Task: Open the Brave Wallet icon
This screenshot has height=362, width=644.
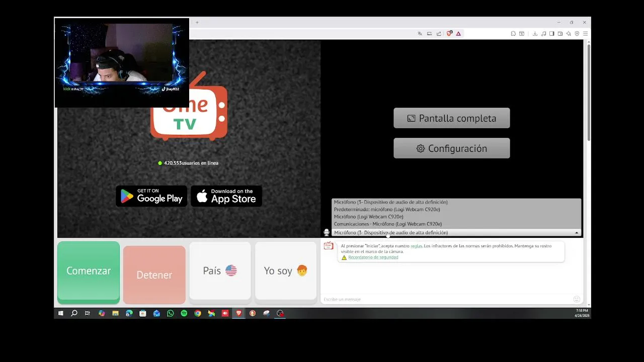Action: click(560, 34)
